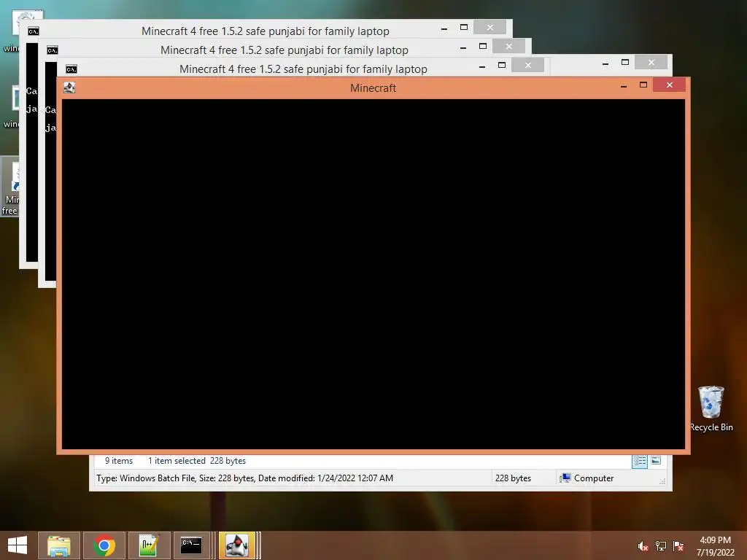
Task: Minimize the Minecraft window
Action: 624,86
